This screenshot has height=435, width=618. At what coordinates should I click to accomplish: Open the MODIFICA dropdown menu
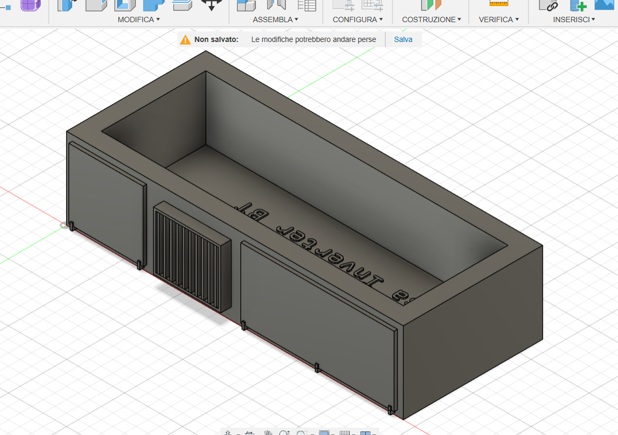(x=138, y=20)
